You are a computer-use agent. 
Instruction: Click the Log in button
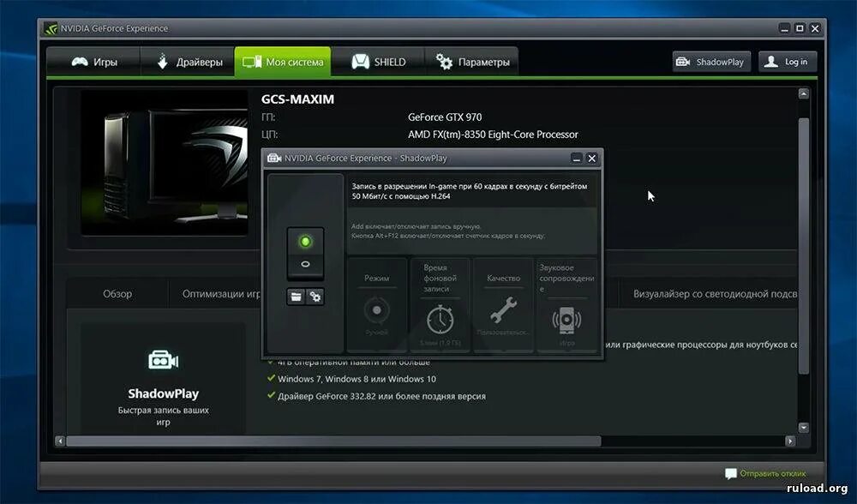click(x=788, y=62)
